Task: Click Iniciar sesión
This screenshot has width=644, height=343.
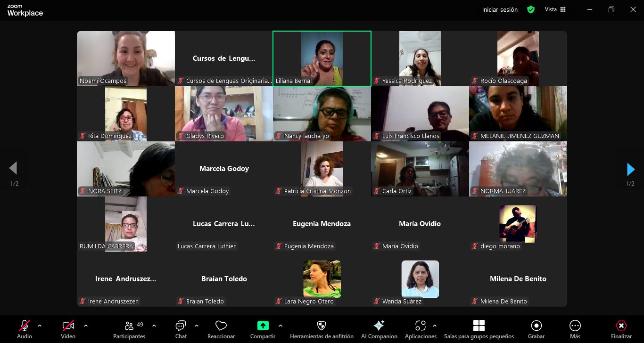Action: click(x=500, y=9)
